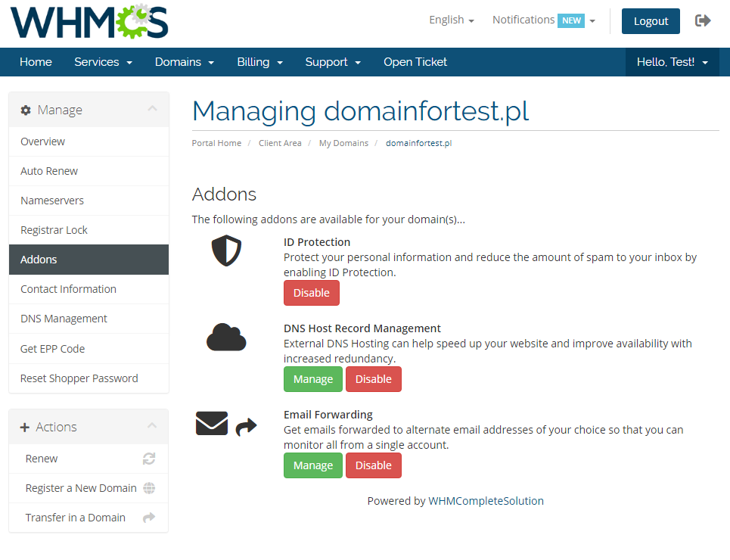
Task: Disable Email Forwarding addon
Action: pos(374,465)
